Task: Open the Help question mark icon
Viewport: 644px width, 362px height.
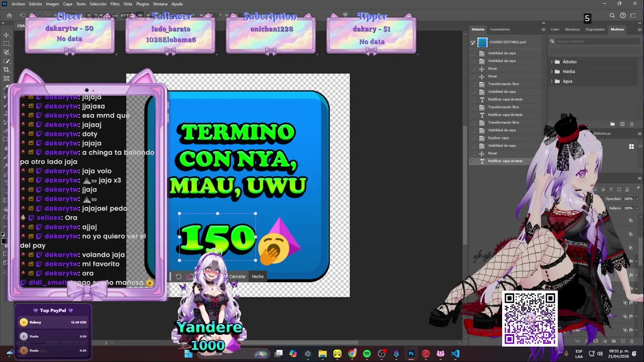Action: tap(623, 16)
